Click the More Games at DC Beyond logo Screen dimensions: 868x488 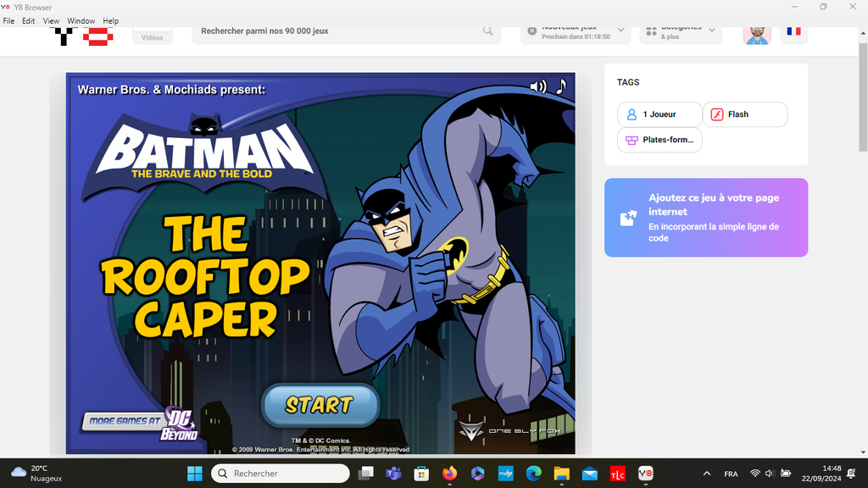point(140,423)
